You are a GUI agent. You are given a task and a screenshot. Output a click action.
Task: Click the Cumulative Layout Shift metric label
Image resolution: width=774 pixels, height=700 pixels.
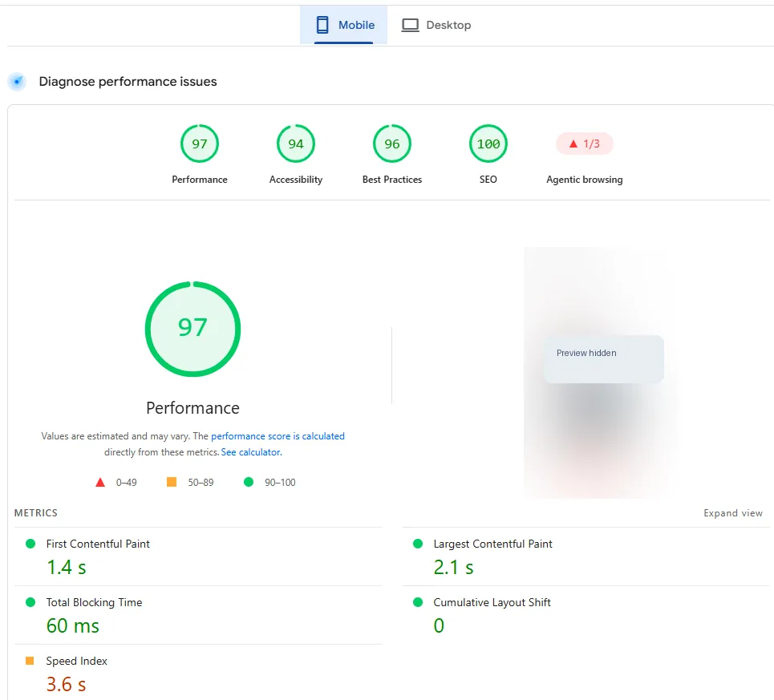click(492, 602)
